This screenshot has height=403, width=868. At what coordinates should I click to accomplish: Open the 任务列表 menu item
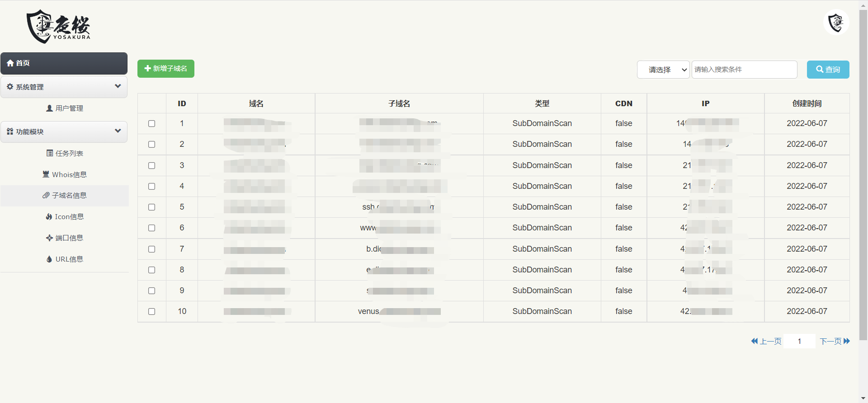pos(64,153)
